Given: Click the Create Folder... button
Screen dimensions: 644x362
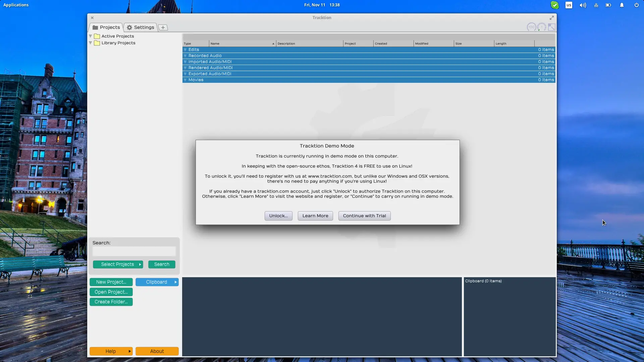Looking at the screenshot, I should pyautogui.click(x=111, y=302).
